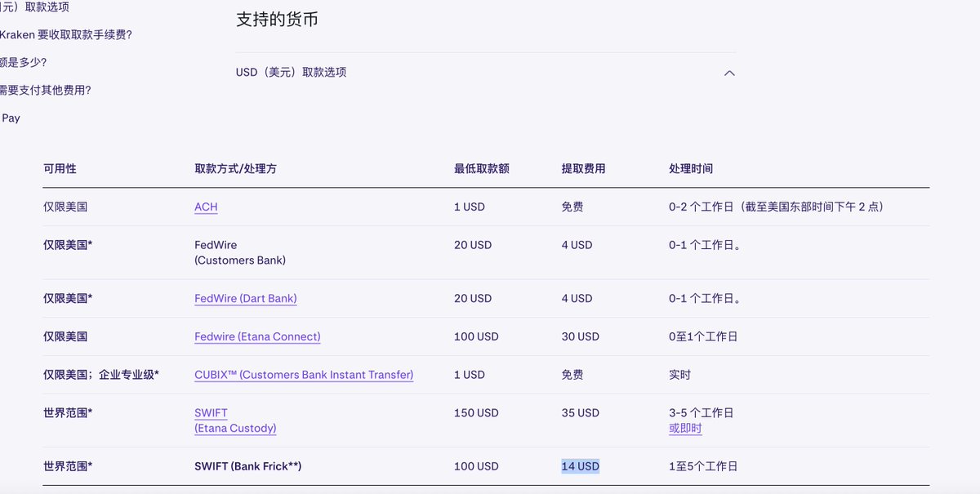The image size is (980, 494).
Task: Select the 150 USD minimum withdrawal cell
Action: (x=476, y=413)
